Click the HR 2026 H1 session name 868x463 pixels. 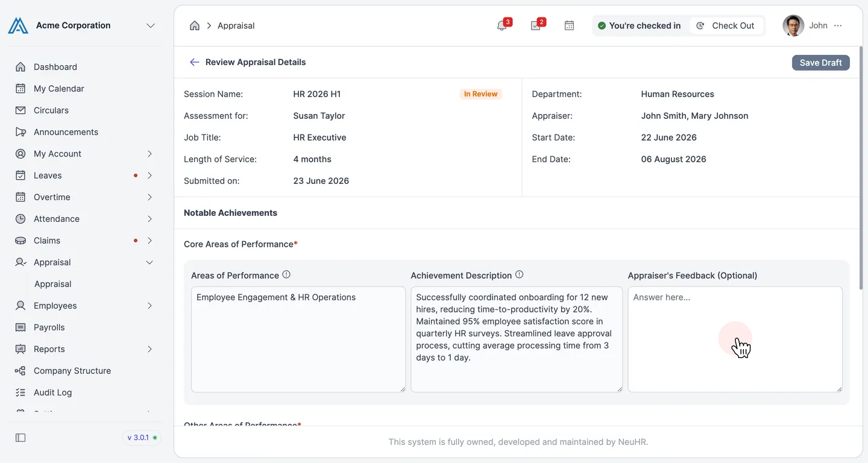pyautogui.click(x=317, y=94)
